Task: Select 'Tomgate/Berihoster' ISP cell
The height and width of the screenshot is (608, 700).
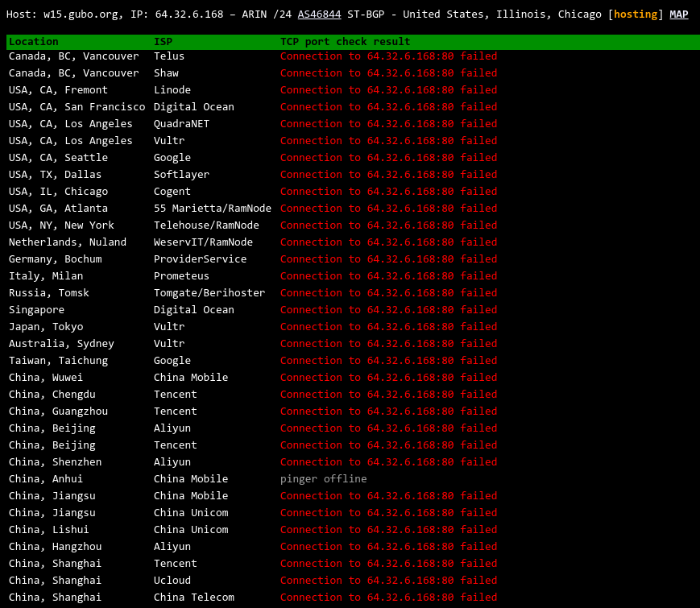Action: click(209, 293)
